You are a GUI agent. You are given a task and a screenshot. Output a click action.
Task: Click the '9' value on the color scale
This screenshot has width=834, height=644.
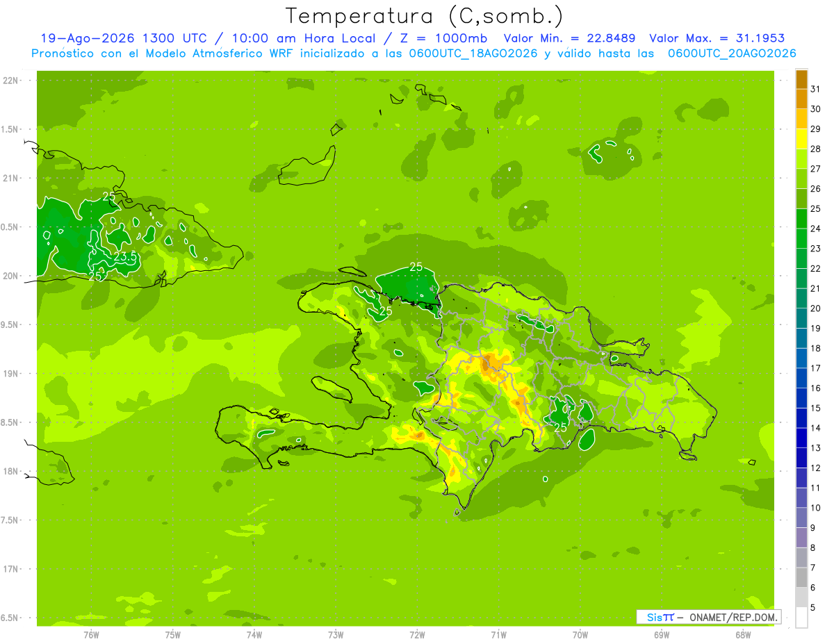pos(813,528)
